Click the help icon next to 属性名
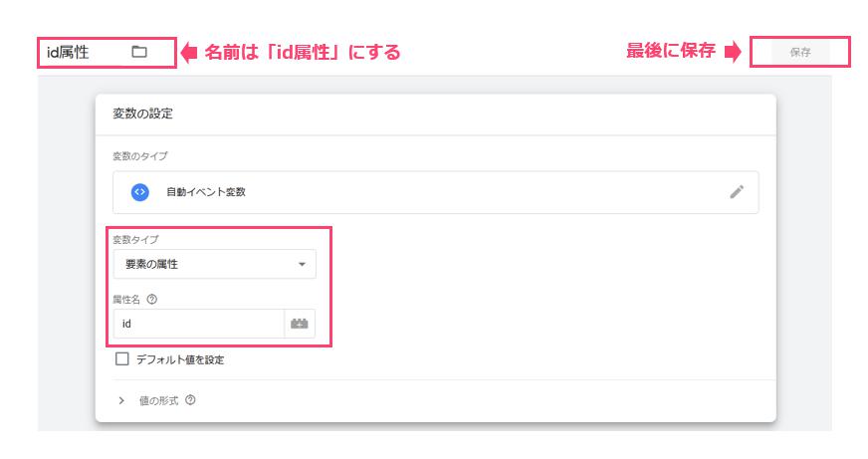868x459 pixels. 151,299
